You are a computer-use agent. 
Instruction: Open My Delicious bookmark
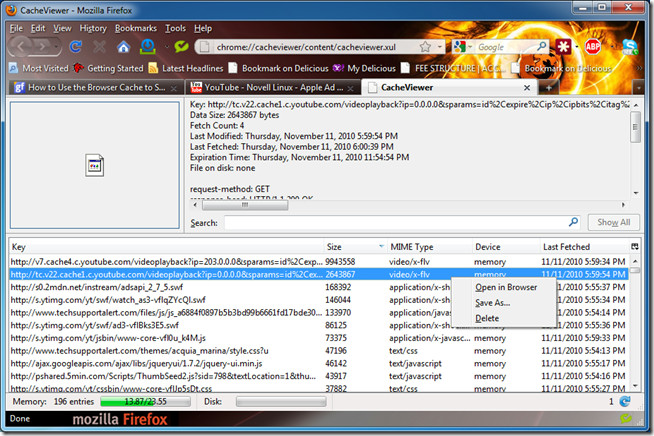coord(364,68)
